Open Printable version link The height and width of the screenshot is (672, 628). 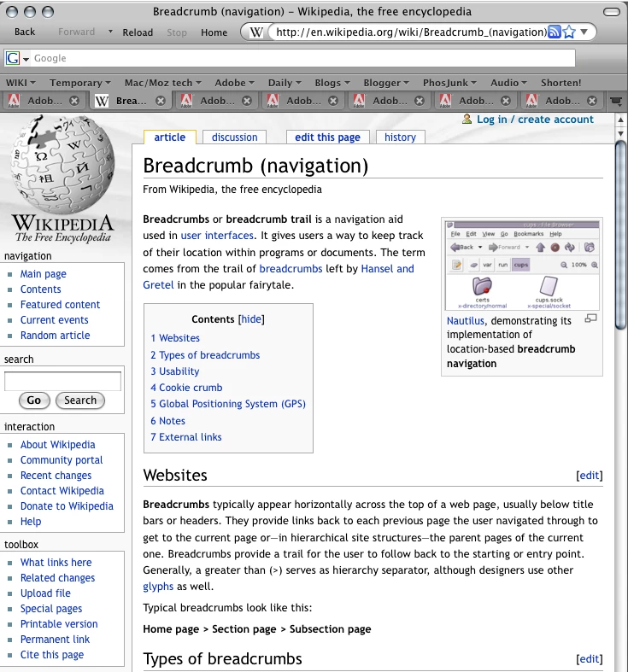pos(59,624)
